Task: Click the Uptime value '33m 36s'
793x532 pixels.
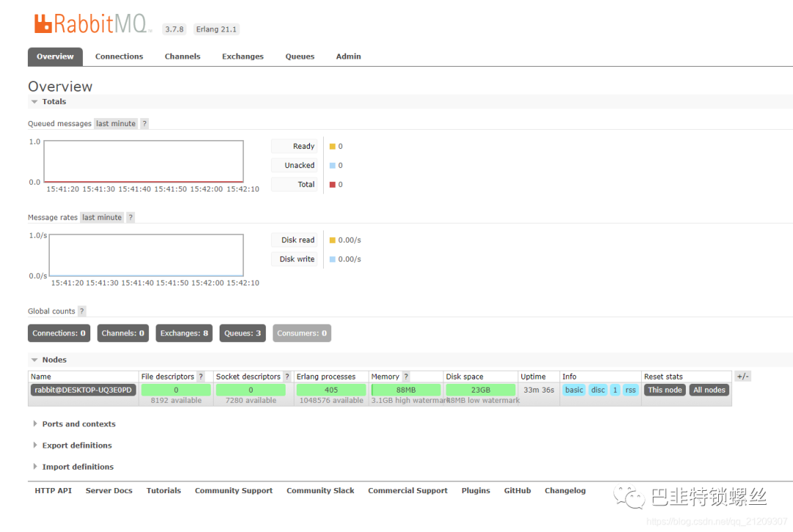Action: coord(539,390)
